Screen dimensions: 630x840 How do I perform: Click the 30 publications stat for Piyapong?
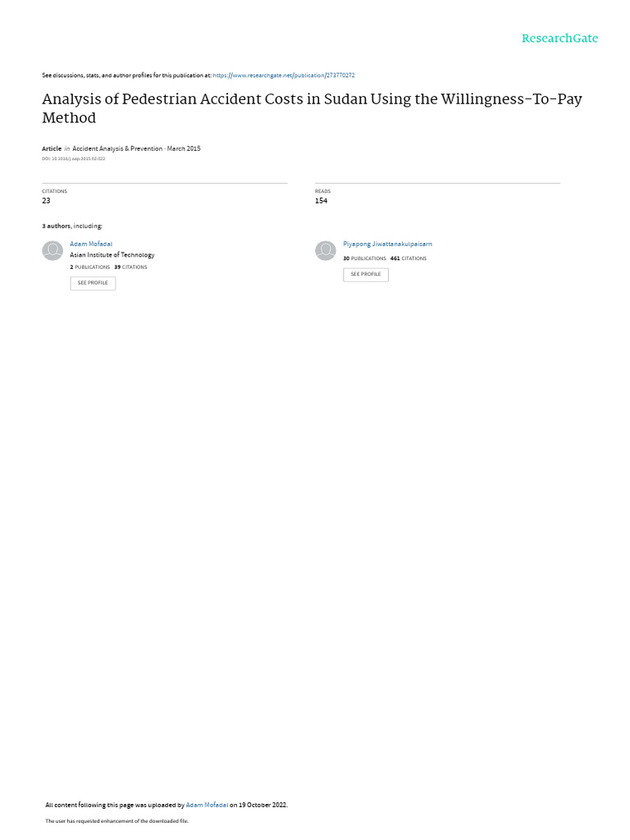point(364,258)
